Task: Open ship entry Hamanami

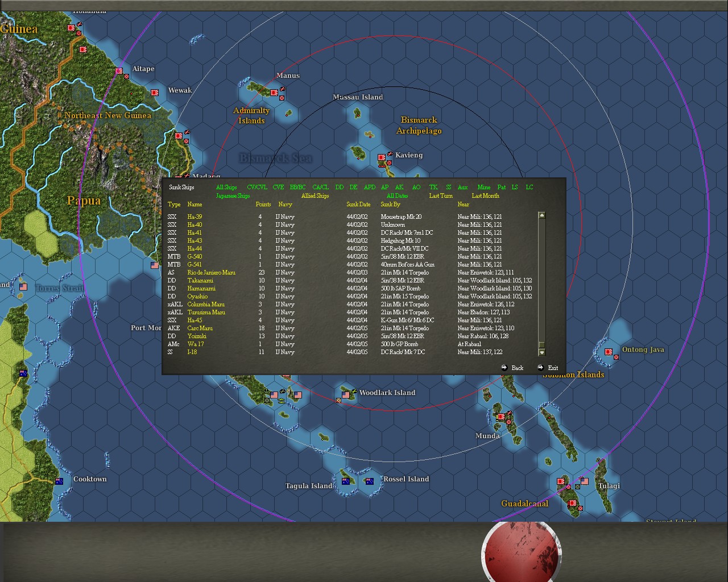Action: click(x=201, y=288)
